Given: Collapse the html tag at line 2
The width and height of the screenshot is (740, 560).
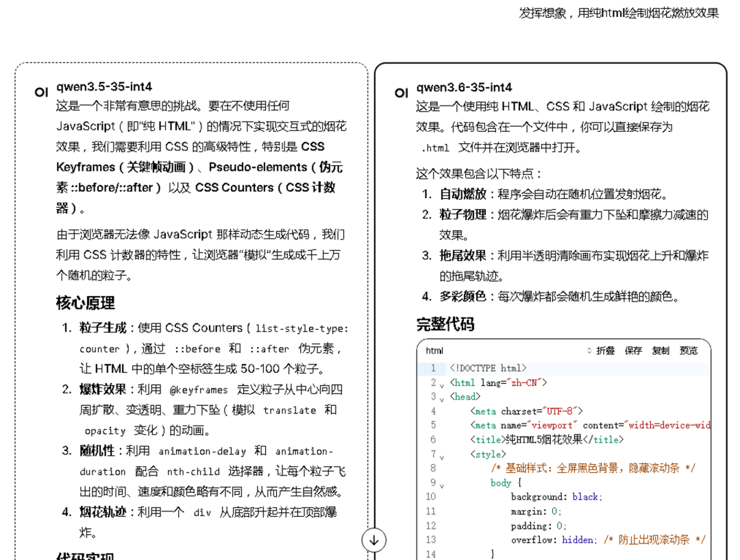Looking at the screenshot, I should [x=442, y=386].
